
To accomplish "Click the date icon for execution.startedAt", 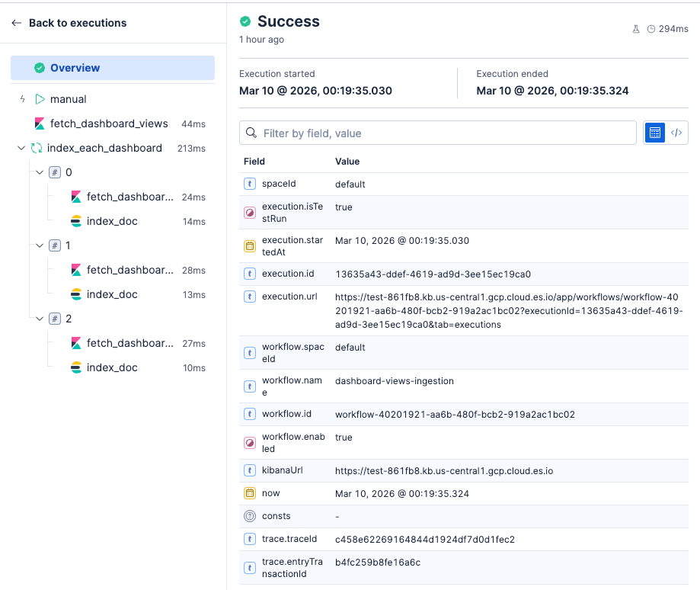I will pos(249,246).
